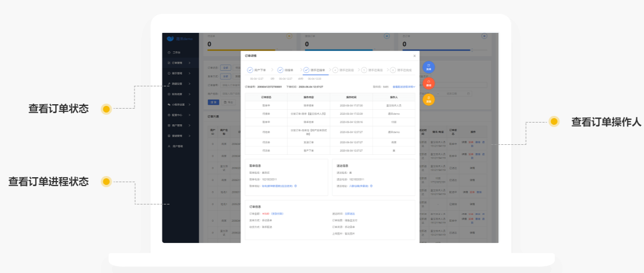Click the step 4 circle 骑手已到店
Viewport: 644px width, 273px height.
click(x=335, y=70)
